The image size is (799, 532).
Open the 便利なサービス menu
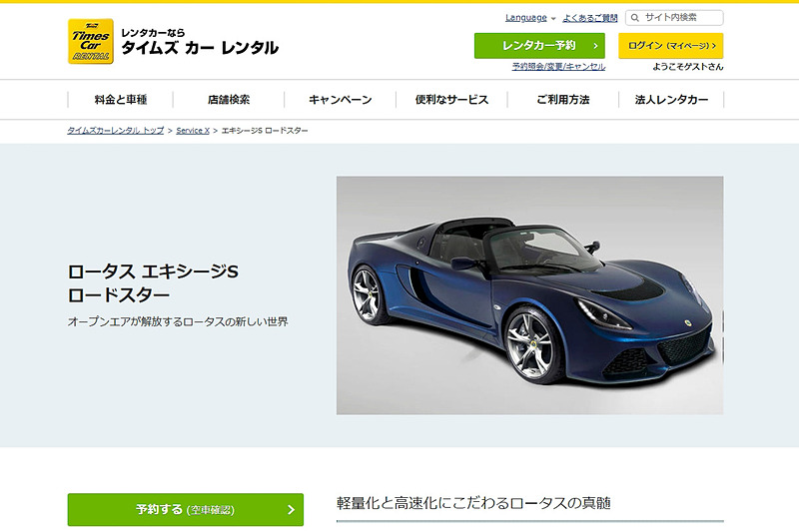tap(451, 100)
